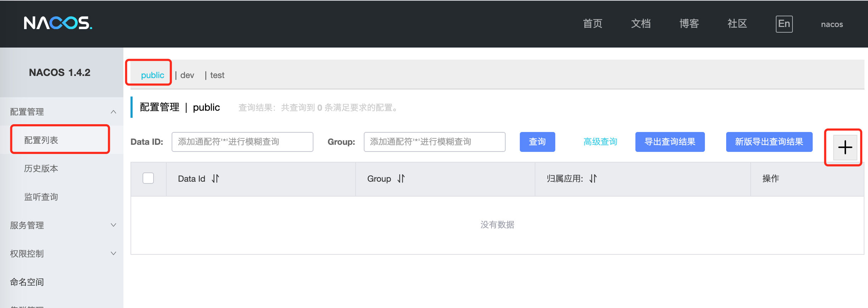The image size is (868, 308).
Task: Click the 没有数据 empty message
Action: [497, 225]
